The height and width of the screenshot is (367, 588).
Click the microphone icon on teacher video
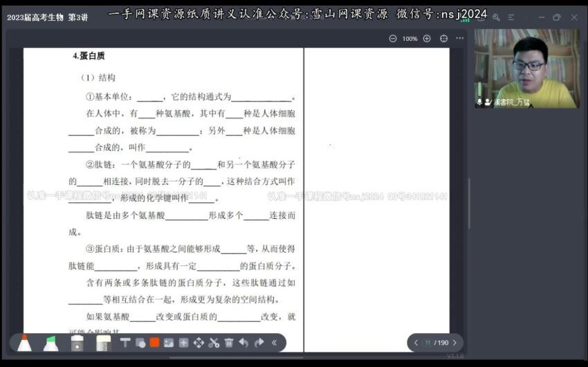[479, 102]
